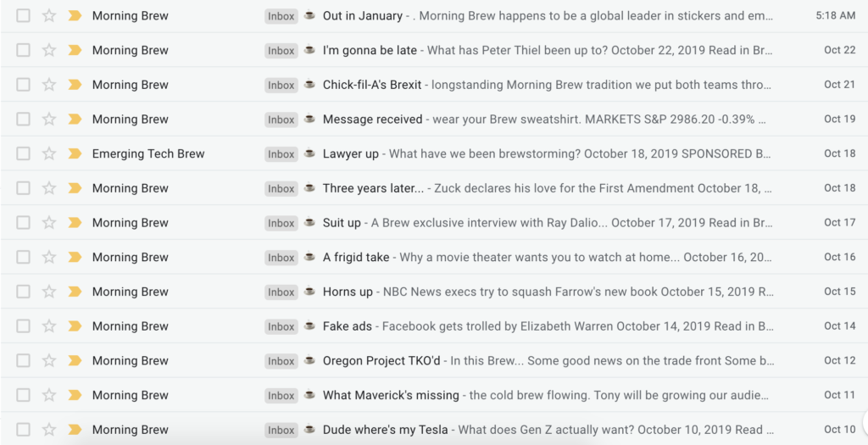Star the 'I'm gonna be late' email

pos(49,50)
